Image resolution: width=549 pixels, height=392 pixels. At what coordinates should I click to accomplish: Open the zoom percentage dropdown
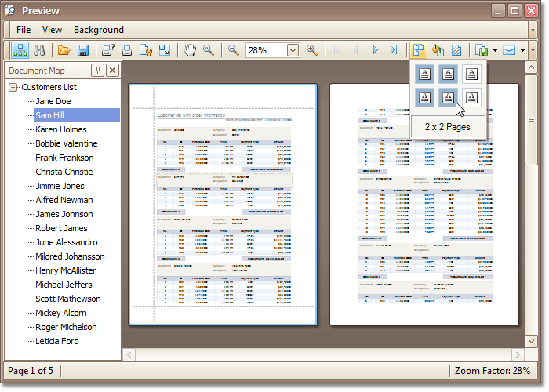point(293,50)
